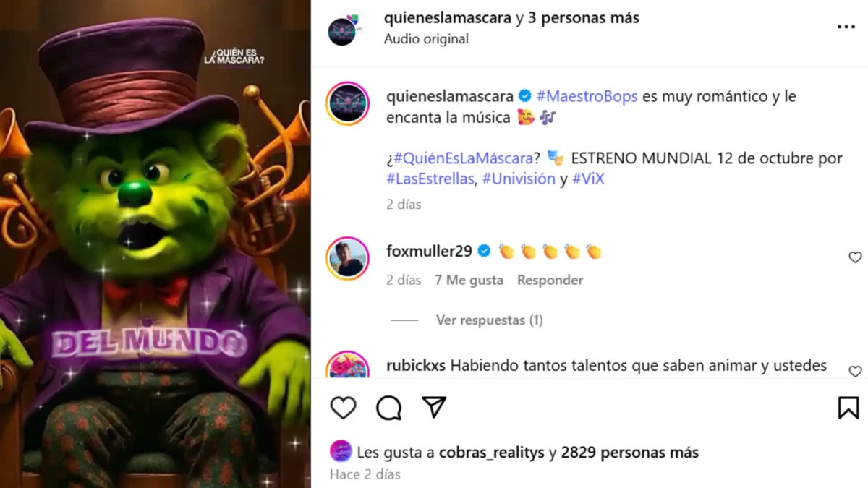View the foxmuller29 profile avatar
The image size is (868, 488).
click(x=348, y=258)
